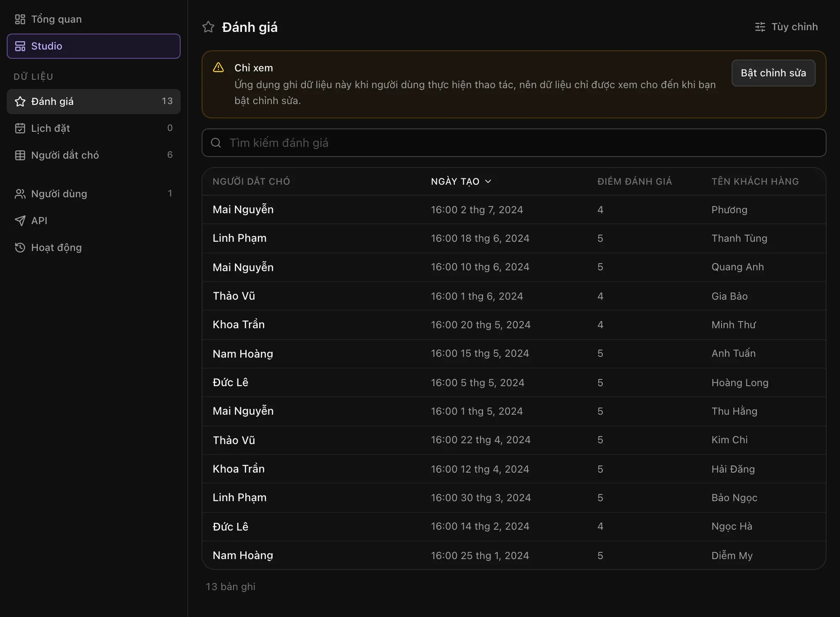Click the date 16:00 1 thg 5, 2024
The image size is (840, 617).
tap(477, 411)
